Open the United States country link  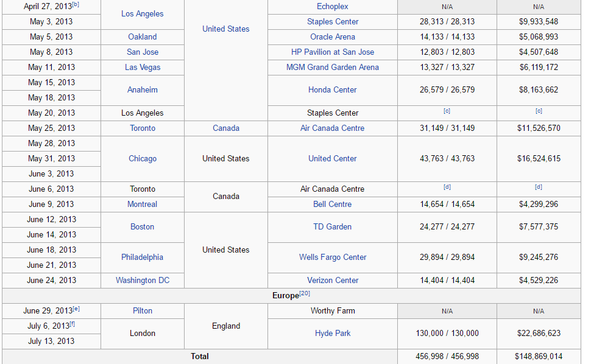point(226,29)
